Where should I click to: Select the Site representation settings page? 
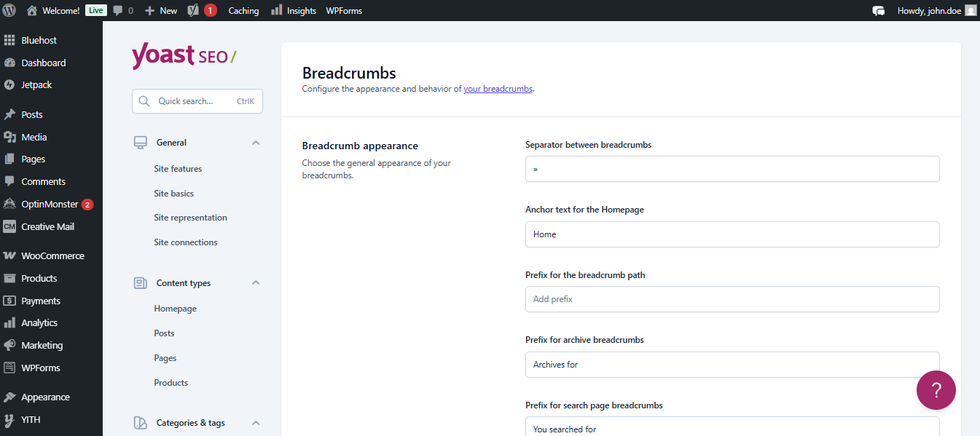pyautogui.click(x=190, y=217)
